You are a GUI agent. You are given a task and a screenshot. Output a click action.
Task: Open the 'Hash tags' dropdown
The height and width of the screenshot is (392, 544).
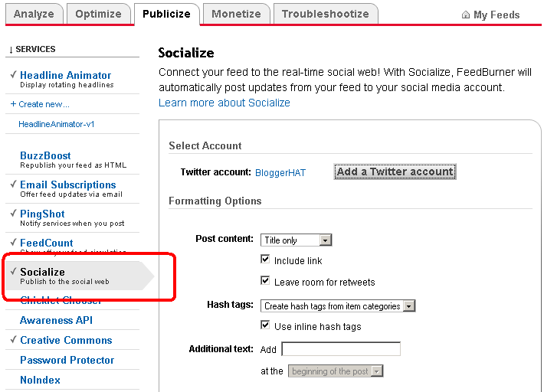pyautogui.click(x=337, y=306)
